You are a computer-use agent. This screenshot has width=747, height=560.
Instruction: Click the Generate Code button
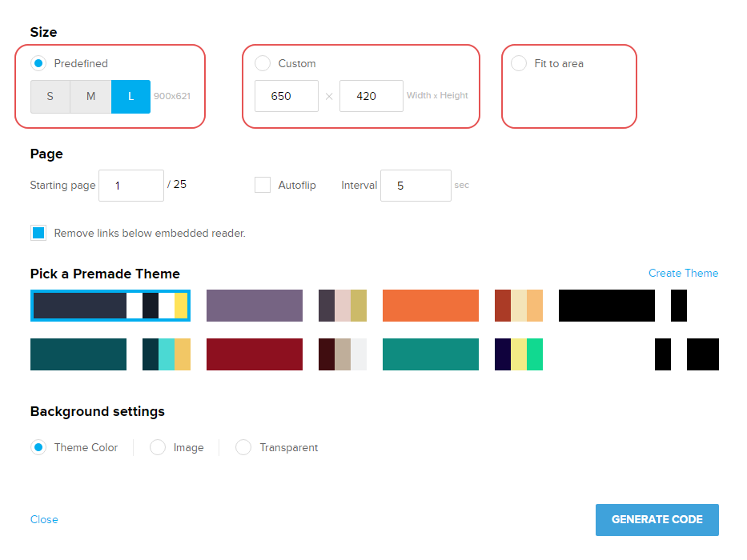point(657,519)
